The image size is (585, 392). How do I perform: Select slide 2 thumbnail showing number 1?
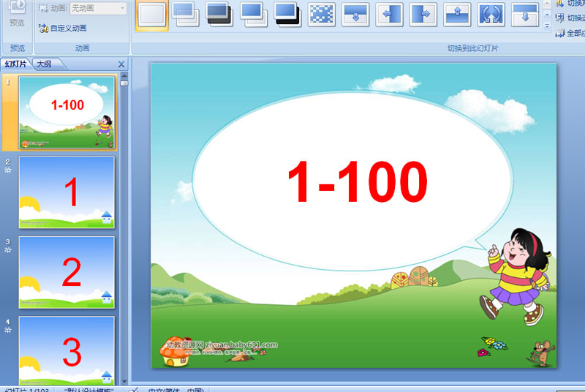point(67,192)
